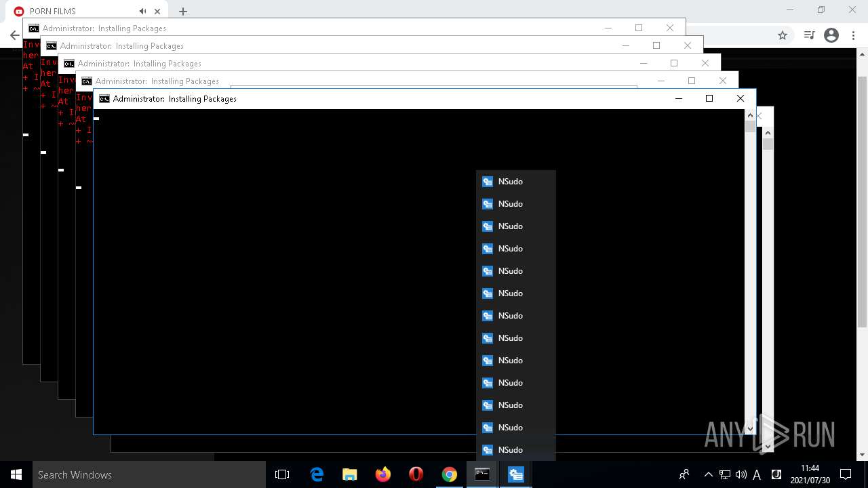Select the bottommost NSudo list entry
The image size is (868, 488).
pos(516,450)
